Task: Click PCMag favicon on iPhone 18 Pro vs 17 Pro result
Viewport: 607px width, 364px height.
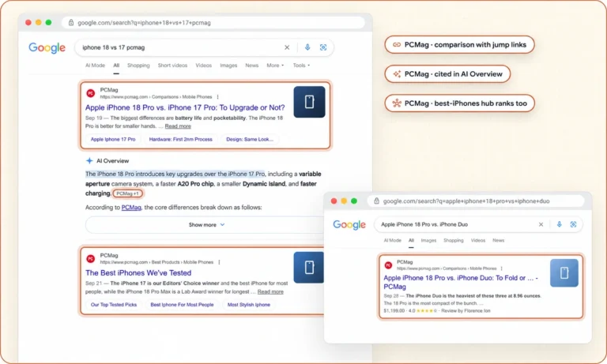Action: (91, 93)
